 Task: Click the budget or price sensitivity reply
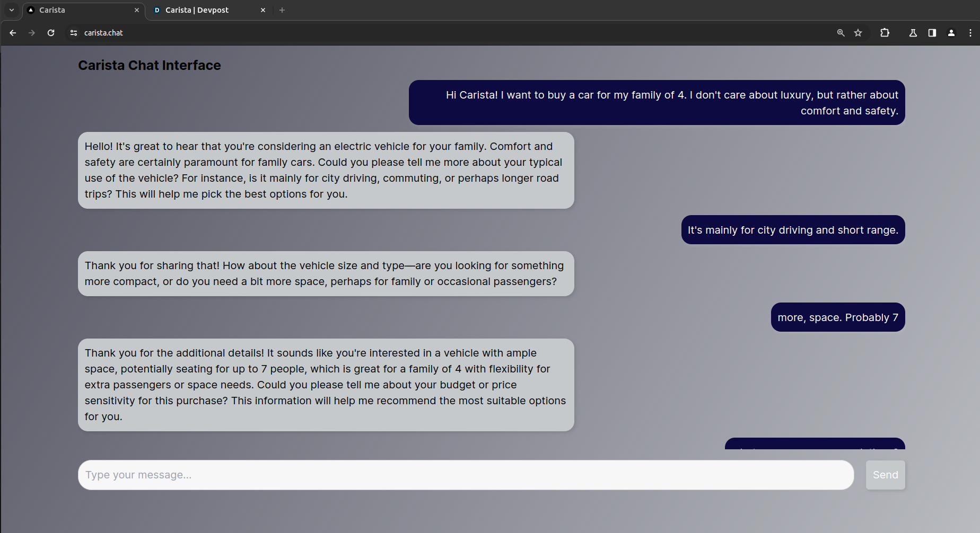pyautogui.click(x=326, y=385)
